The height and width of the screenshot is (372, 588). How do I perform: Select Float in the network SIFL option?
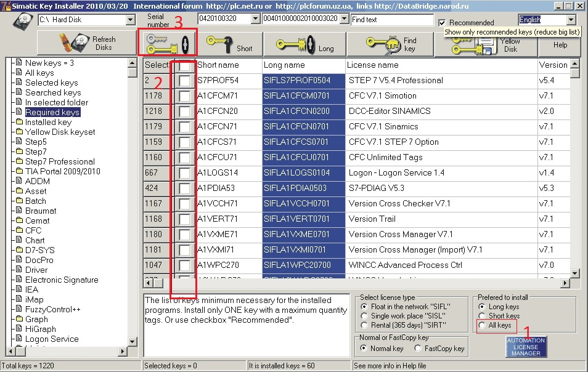(x=364, y=307)
